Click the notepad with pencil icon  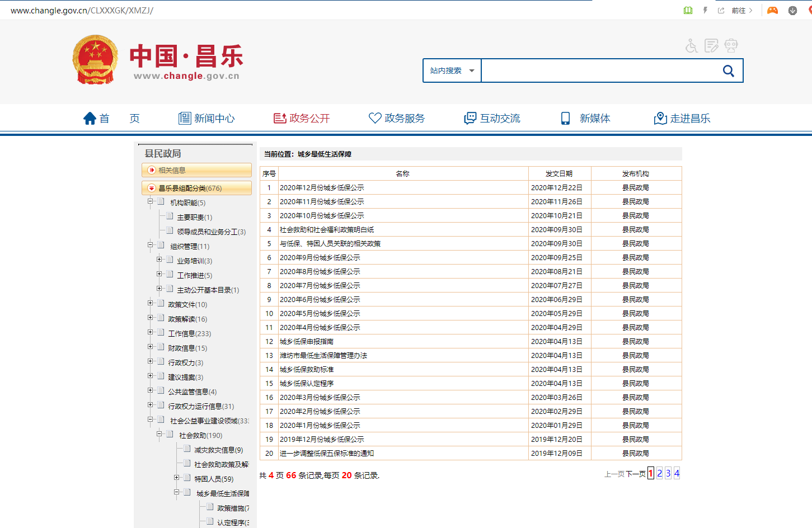point(711,46)
